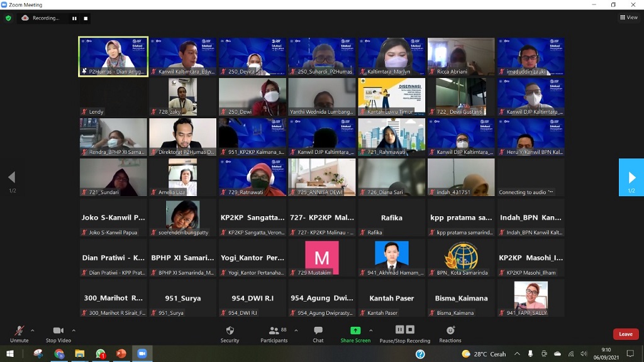Click the green Share Screen icon
The width and height of the screenshot is (644, 362).
tap(355, 331)
